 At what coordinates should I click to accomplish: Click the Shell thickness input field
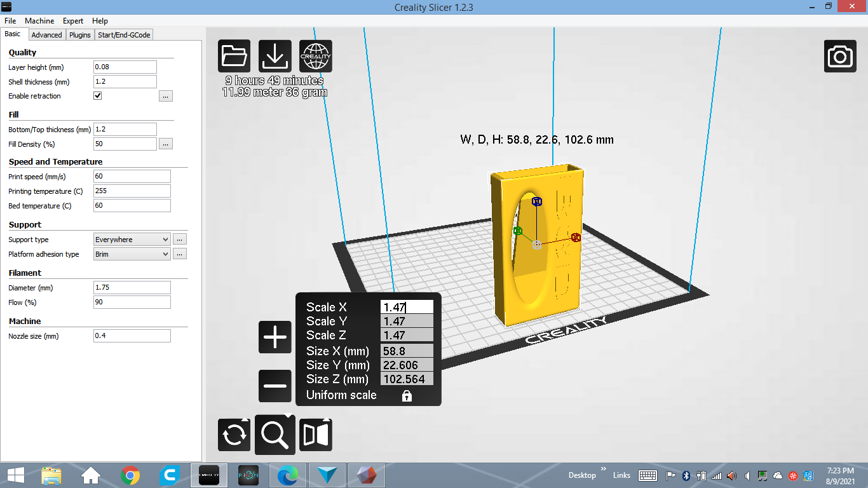pos(125,81)
